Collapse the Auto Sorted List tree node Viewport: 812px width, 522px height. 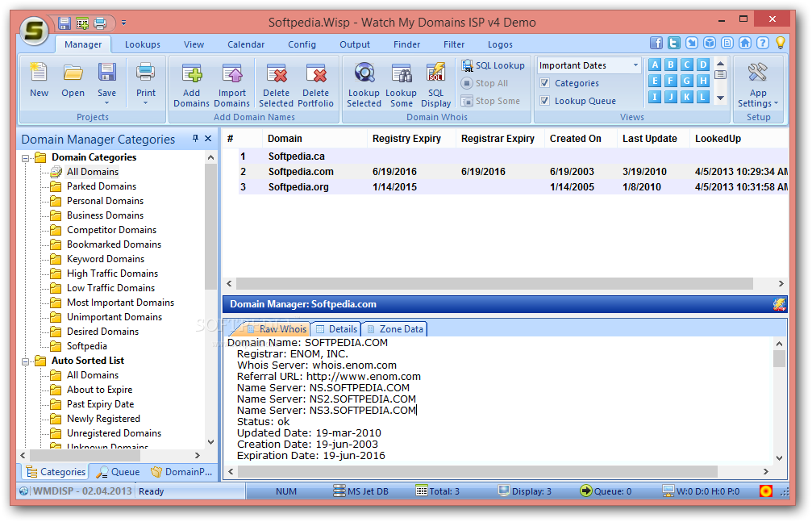[25, 361]
